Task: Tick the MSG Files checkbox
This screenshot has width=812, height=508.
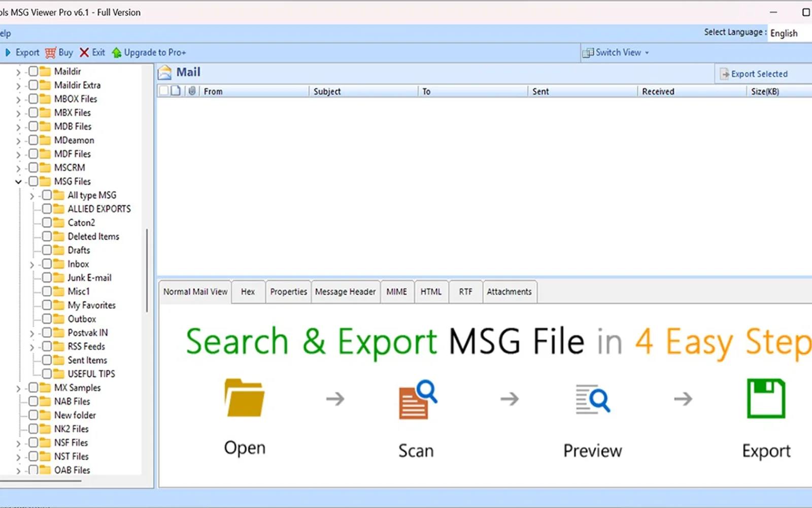Action: click(x=33, y=181)
